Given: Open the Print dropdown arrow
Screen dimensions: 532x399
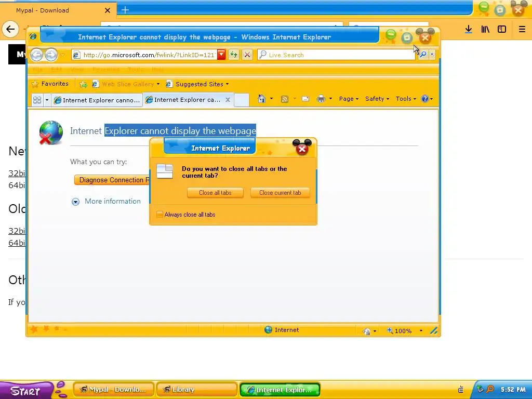Looking at the screenshot, I should pos(330,99).
